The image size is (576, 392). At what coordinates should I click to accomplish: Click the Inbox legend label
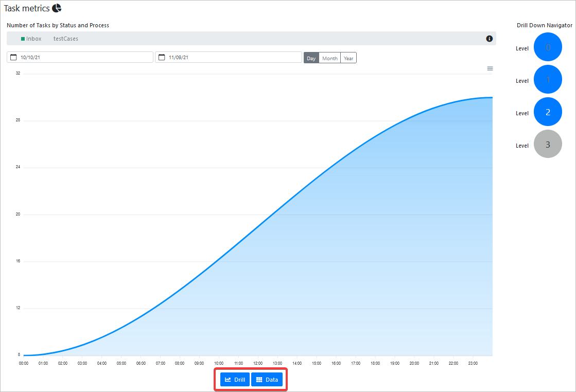pyautogui.click(x=34, y=39)
